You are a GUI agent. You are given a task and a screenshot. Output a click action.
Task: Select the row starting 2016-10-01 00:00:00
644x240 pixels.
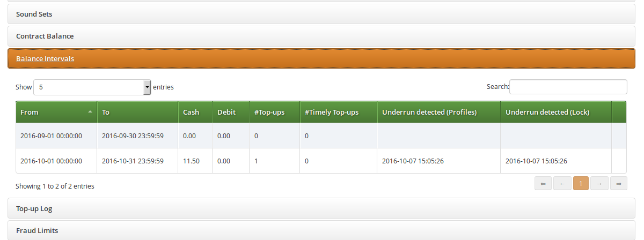point(52,161)
